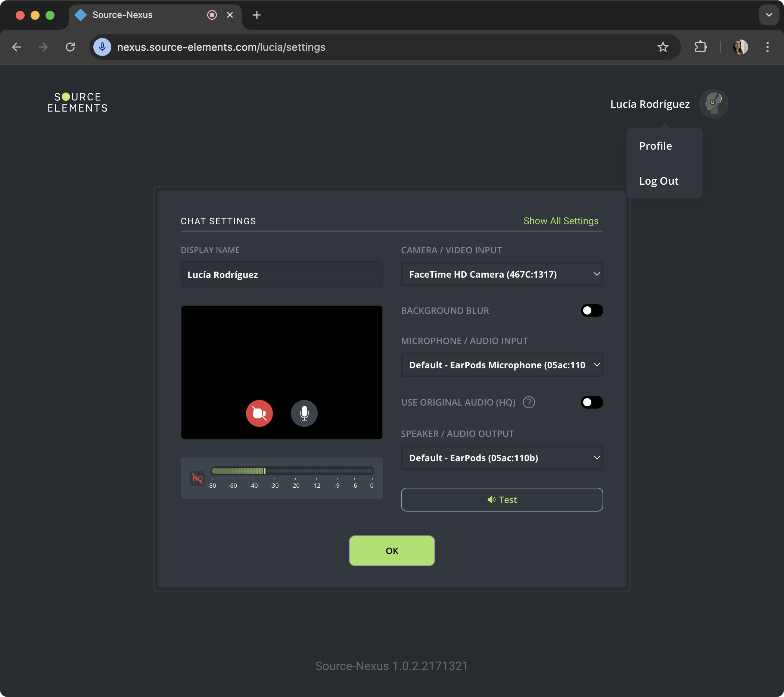The height and width of the screenshot is (697, 784).
Task: Expand the Camera / Video Input dropdown
Action: [x=502, y=274]
